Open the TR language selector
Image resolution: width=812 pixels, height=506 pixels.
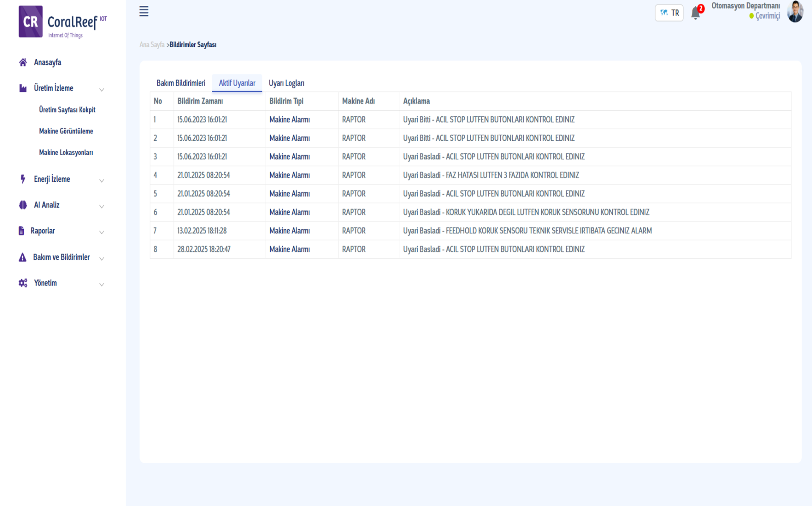pos(669,13)
